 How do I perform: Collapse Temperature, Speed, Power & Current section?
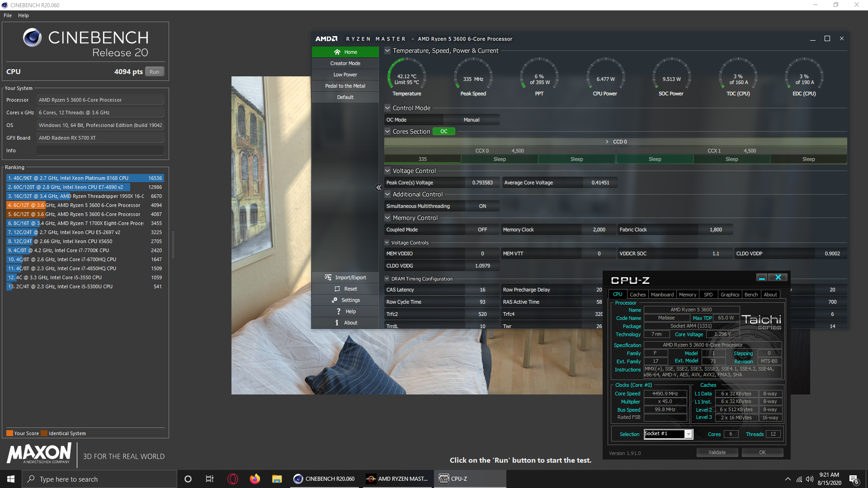387,51
